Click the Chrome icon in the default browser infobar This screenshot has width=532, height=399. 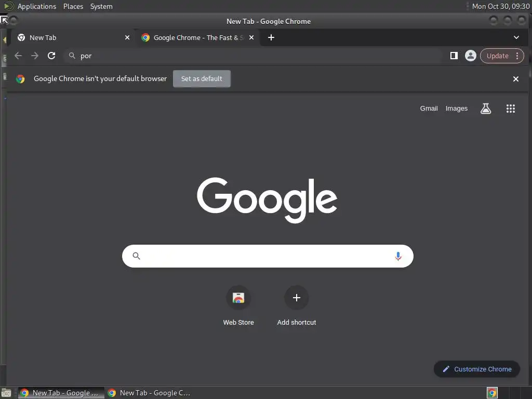tap(20, 79)
